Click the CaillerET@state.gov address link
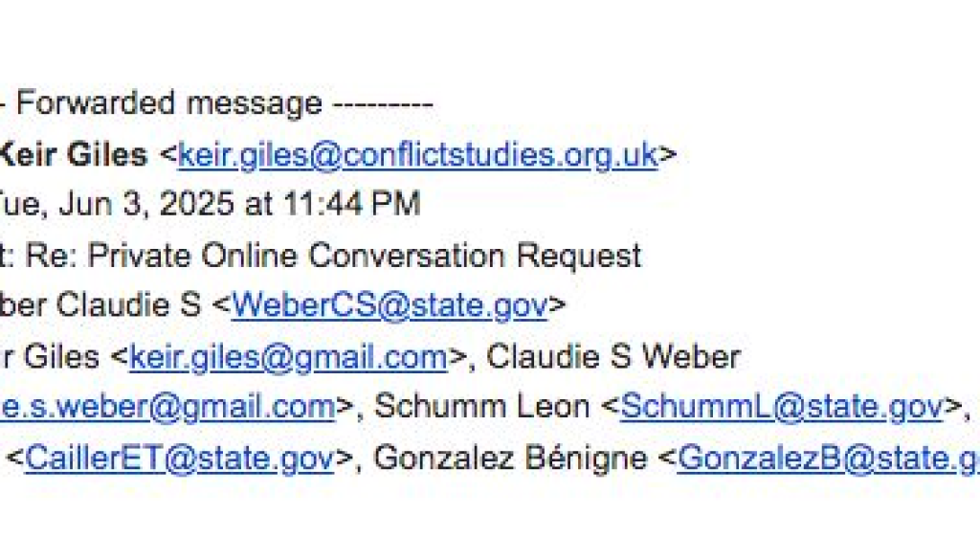 click(180, 458)
